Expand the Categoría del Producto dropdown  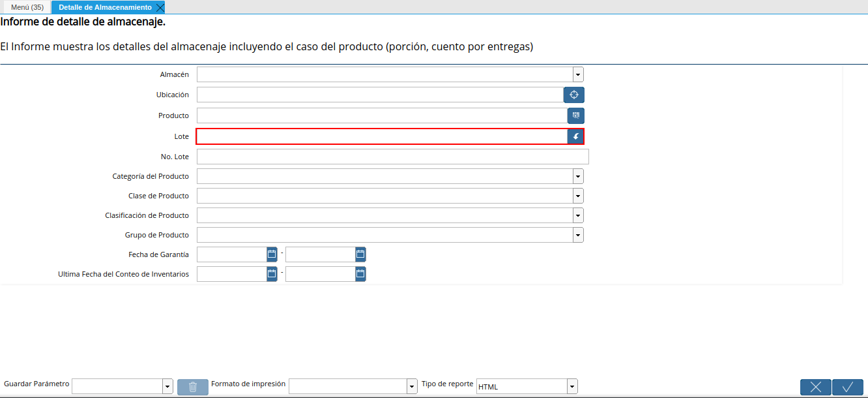point(577,176)
